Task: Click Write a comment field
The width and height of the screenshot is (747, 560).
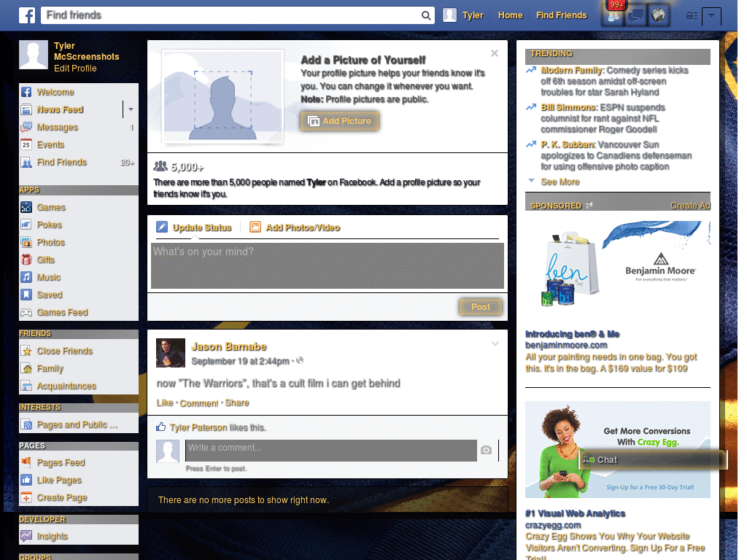Action: 331,451
